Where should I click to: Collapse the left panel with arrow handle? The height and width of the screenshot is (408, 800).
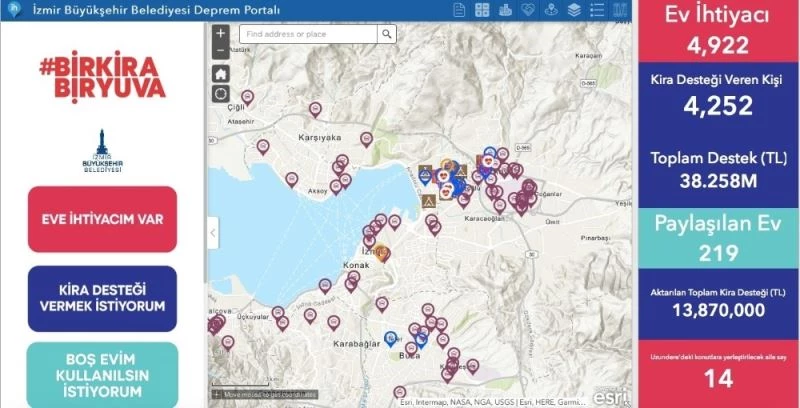212,233
